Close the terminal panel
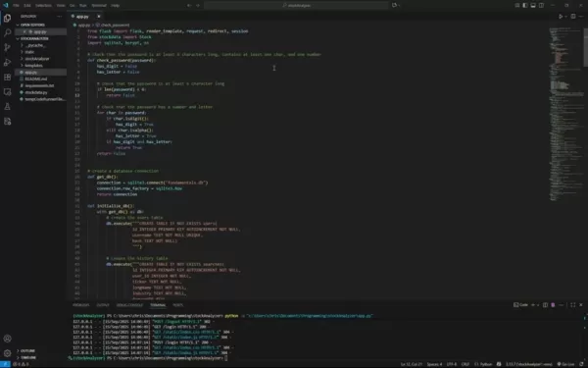The height and width of the screenshot is (368, 588). pos(581,305)
